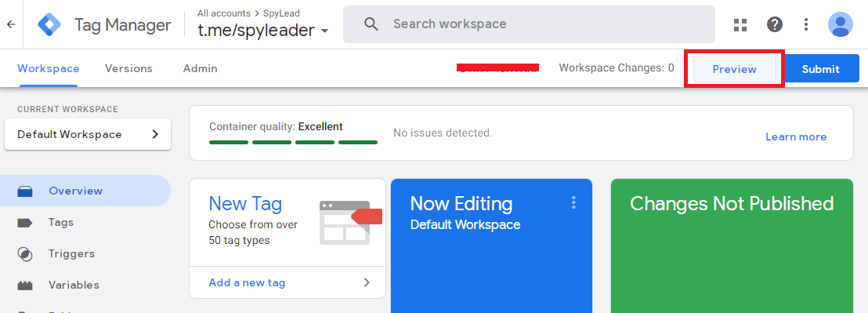Image resolution: width=868 pixels, height=313 pixels.
Task: Click the Preview button
Action: coord(735,69)
